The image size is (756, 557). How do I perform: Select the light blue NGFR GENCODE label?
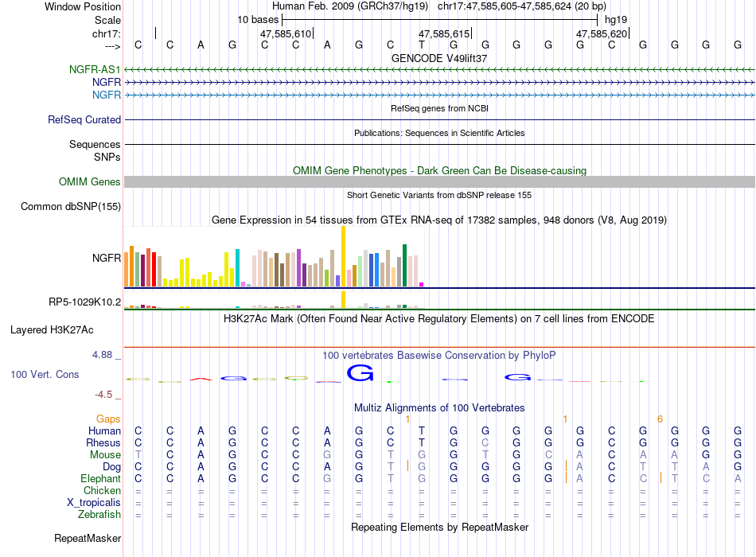tap(106, 95)
